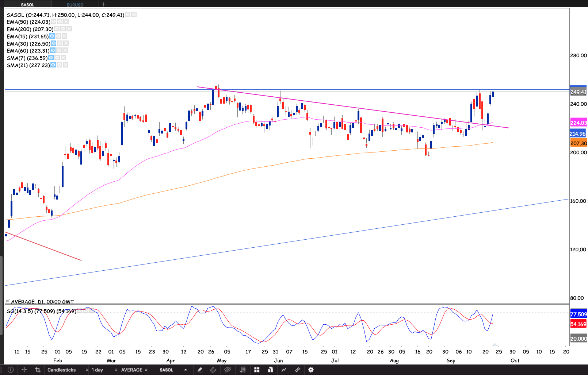Click the line chart indicators icon
The image size is (588, 375).
(x=284, y=370)
